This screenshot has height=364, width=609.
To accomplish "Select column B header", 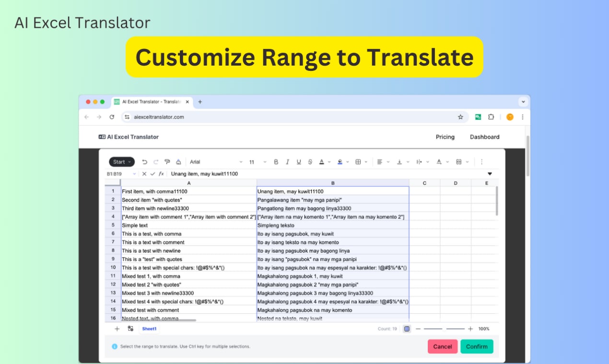I will [x=333, y=183].
